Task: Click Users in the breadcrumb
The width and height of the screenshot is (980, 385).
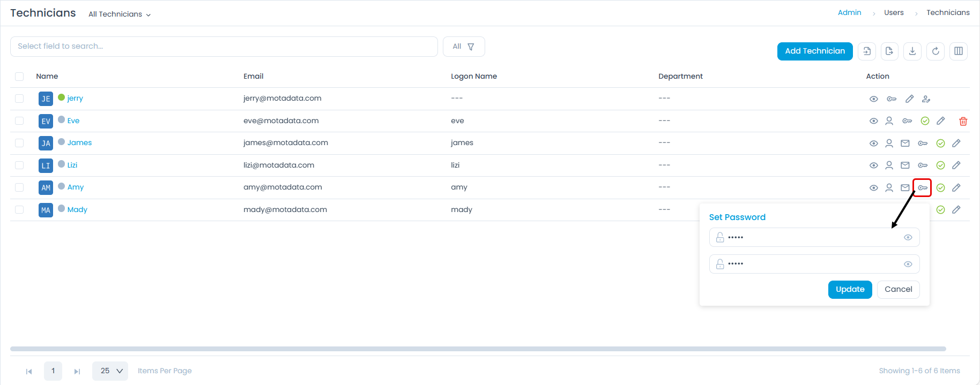Action: (x=894, y=13)
